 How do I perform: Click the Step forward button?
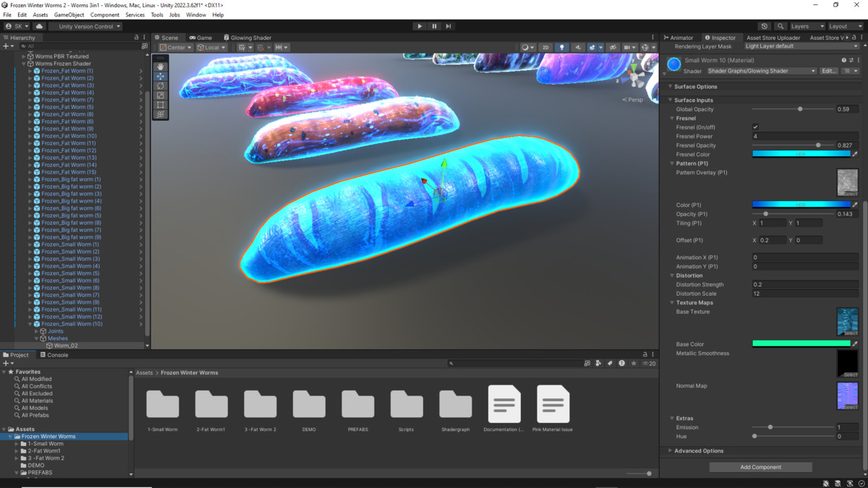[x=448, y=26]
